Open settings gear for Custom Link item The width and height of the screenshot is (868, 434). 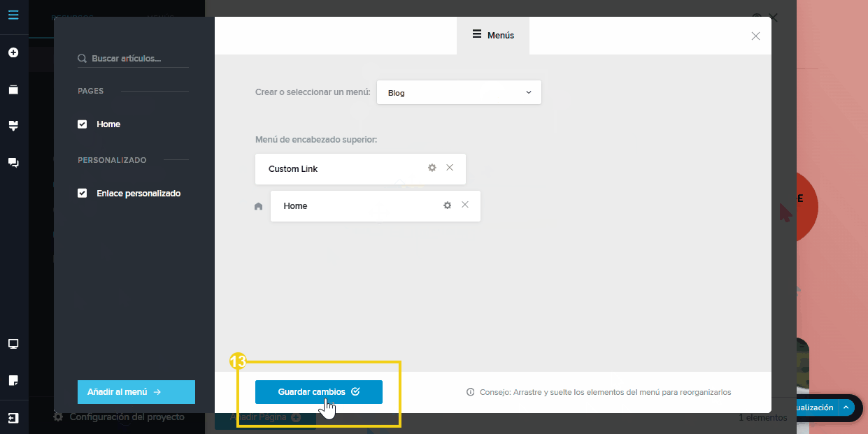tap(432, 168)
